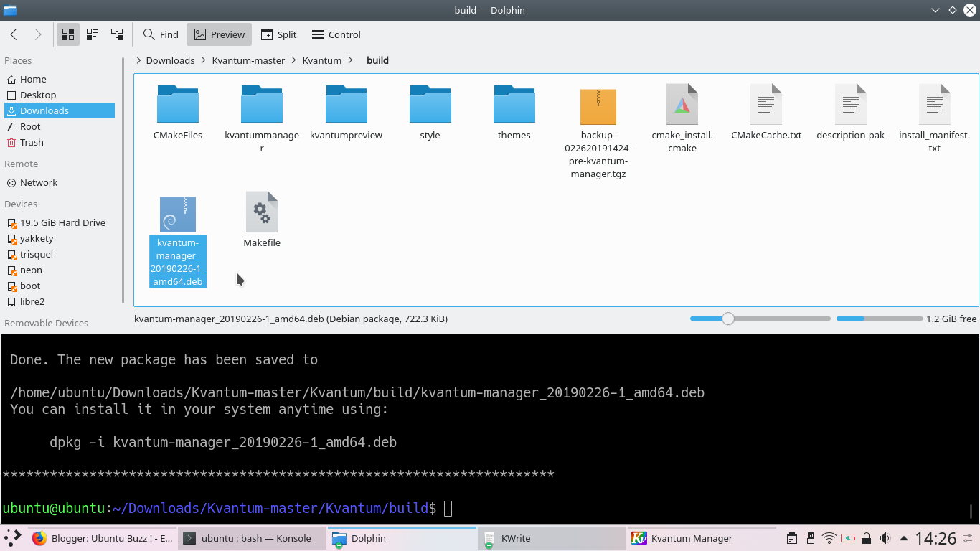Go forward with the Dolphin forward arrow

pyautogui.click(x=38, y=34)
